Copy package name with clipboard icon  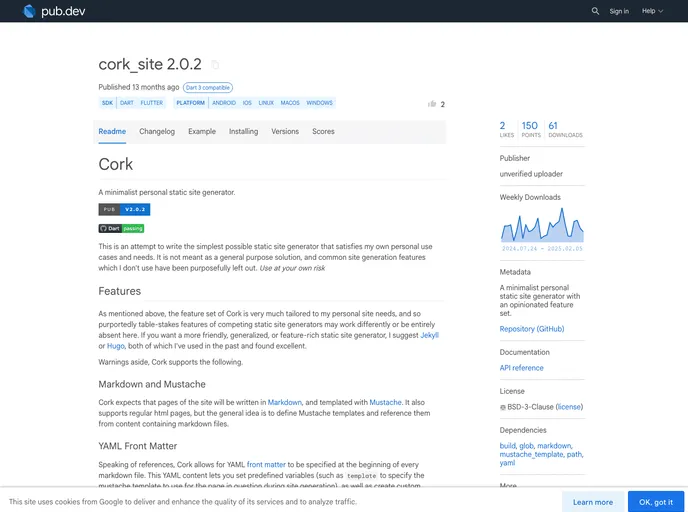pyautogui.click(x=215, y=65)
